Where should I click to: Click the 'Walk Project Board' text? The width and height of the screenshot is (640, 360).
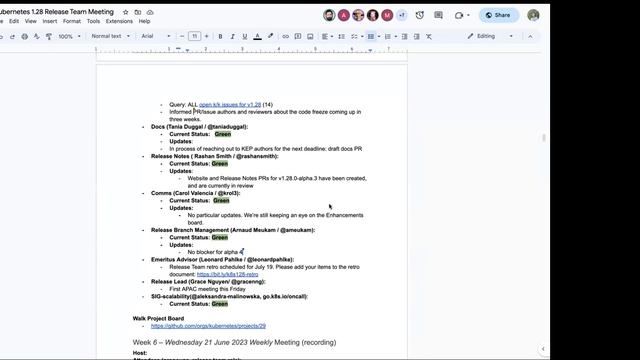click(158, 318)
